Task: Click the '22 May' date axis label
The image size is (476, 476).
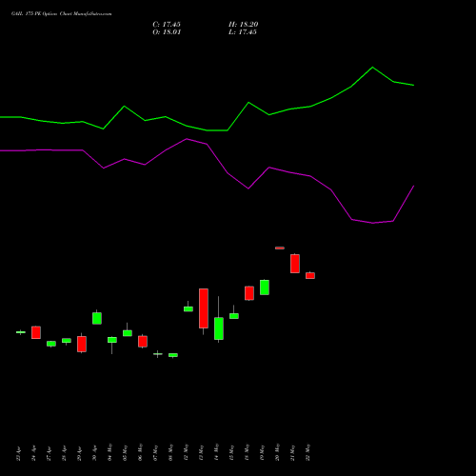Action: click(x=307, y=452)
